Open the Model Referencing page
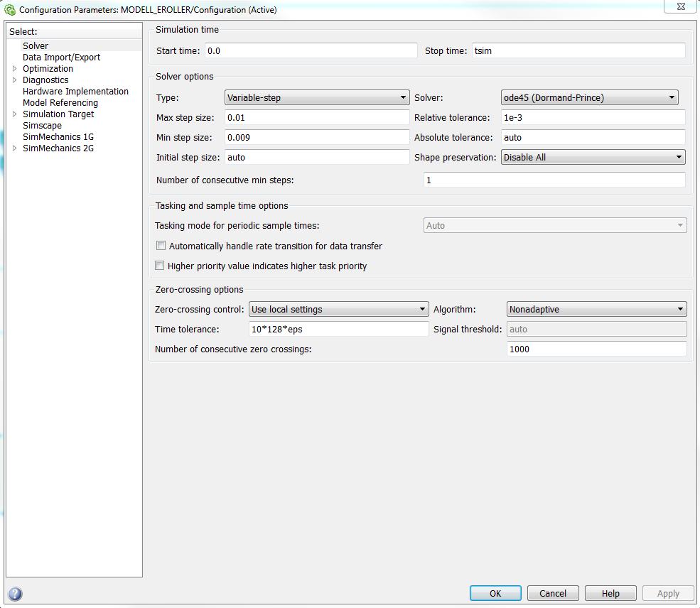Image resolution: width=700 pixels, height=608 pixels. [60, 103]
